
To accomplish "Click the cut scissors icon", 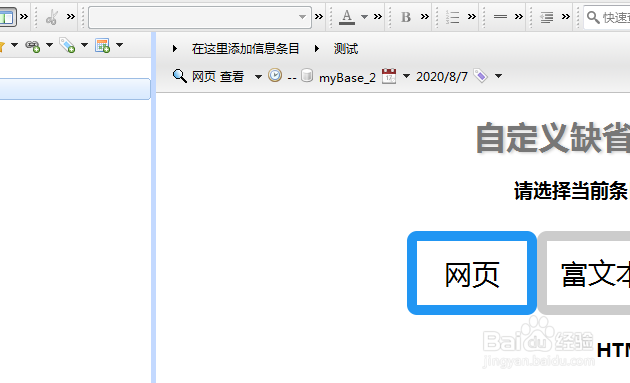I will coord(52,17).
